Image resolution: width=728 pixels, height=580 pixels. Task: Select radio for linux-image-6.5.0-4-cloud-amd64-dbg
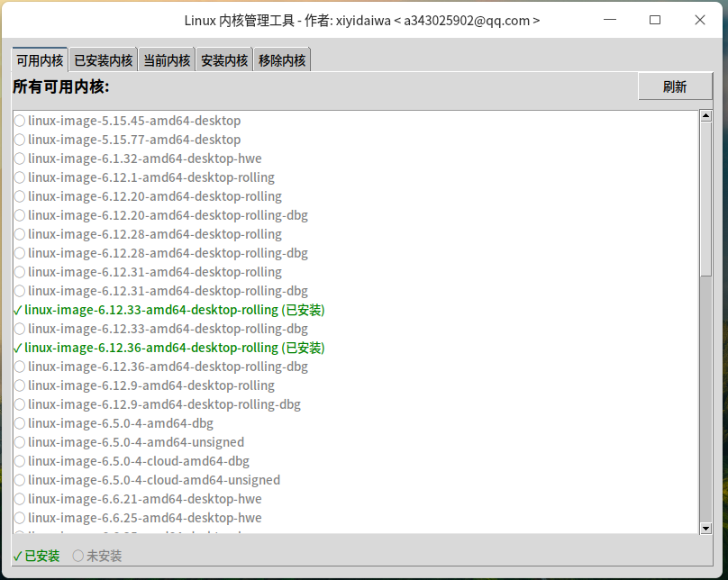[x=20, y=461]
